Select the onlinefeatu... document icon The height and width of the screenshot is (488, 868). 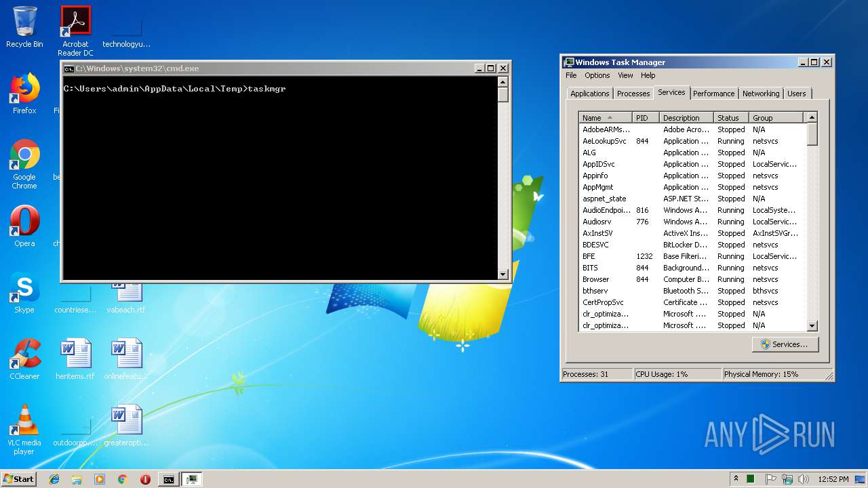[127, 359]
